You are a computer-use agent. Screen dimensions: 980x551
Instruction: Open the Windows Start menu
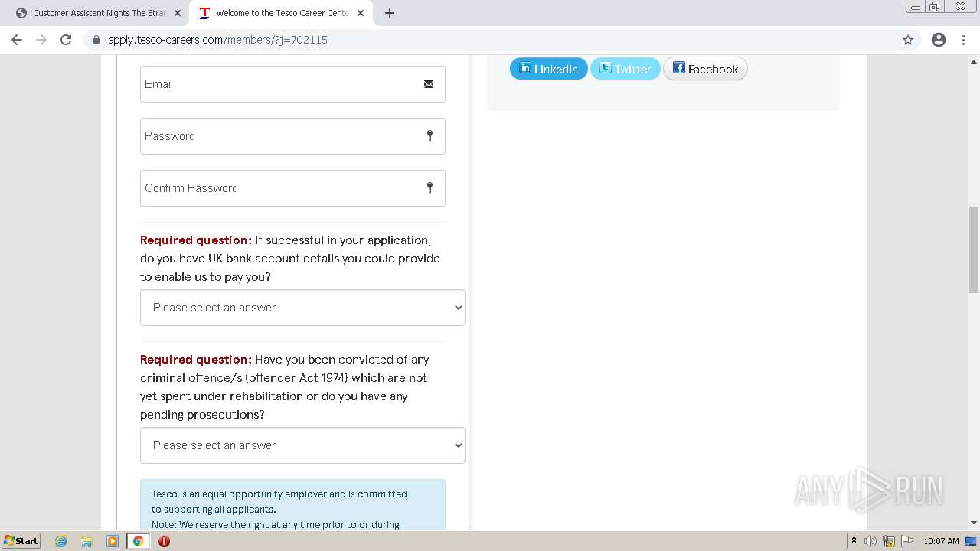pos(21,540)
